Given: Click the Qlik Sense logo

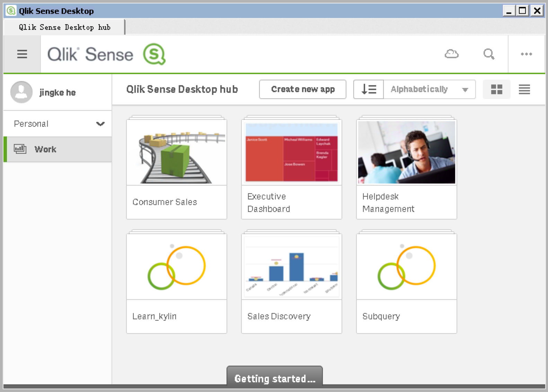Looking at the screenshot, I should tap(106, 54).
